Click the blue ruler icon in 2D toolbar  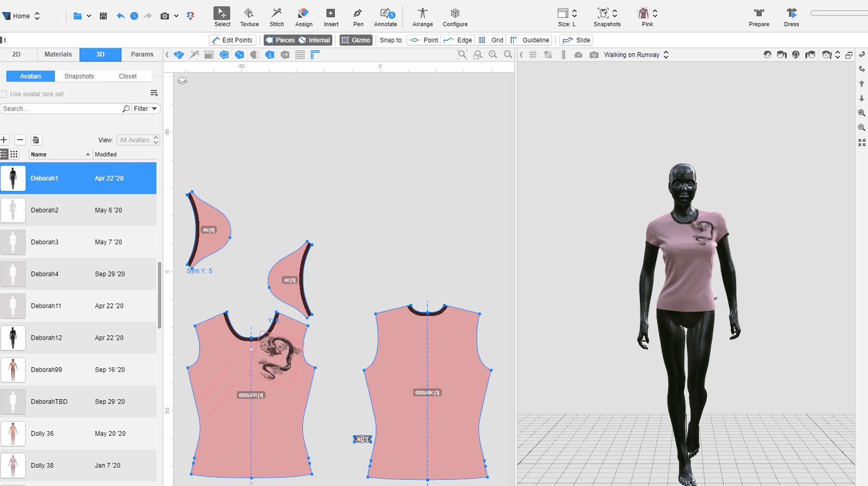pyautogui.click(x=315, y=54)
